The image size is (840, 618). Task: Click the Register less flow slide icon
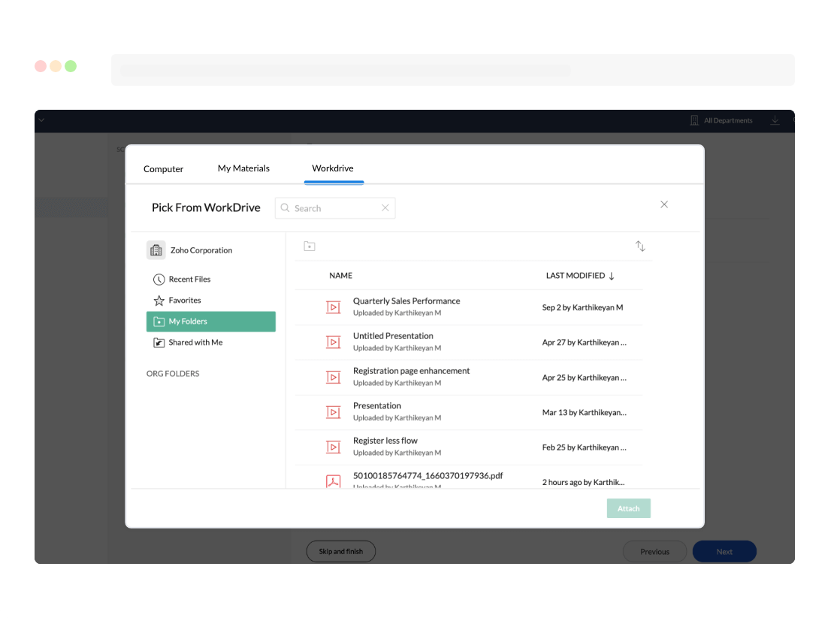(x=333, y=447)
